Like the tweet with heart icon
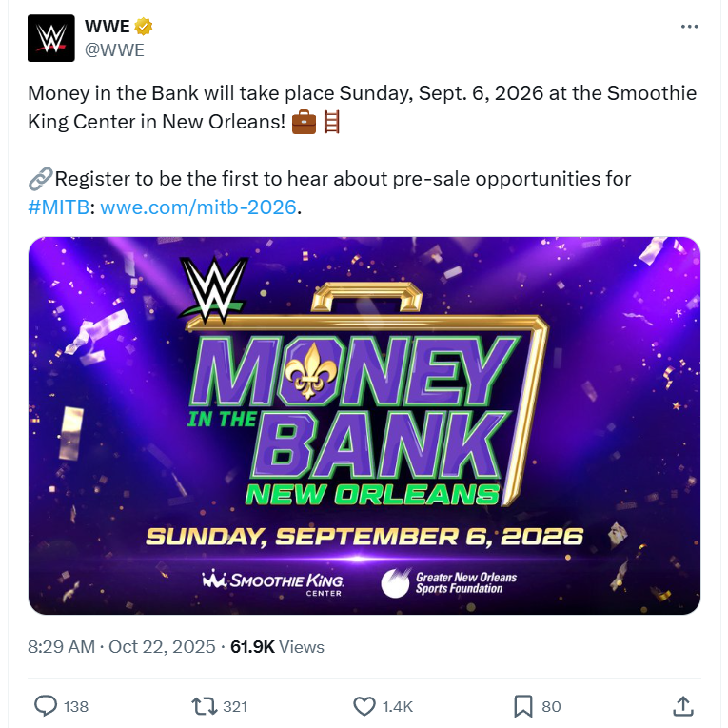Viewport: 728px width, 728px height. point(364,706)
